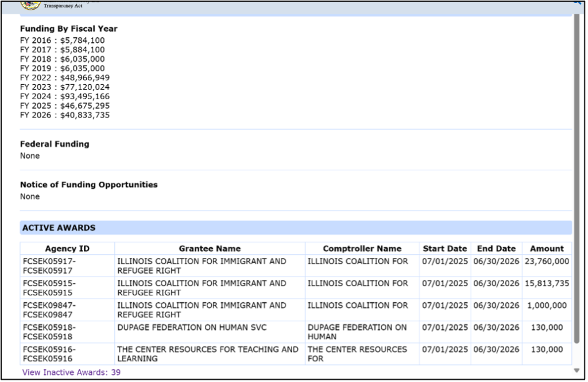Viewport: 588px width, 382px height.
Task: Select agency ID FCSEK05918-FCSEK05918 cell
Action: pos(67,332)
